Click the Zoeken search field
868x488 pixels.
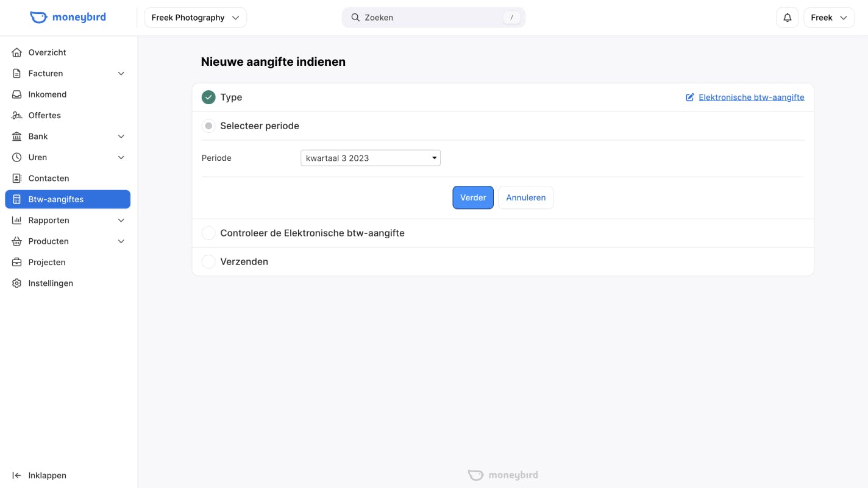433,18
